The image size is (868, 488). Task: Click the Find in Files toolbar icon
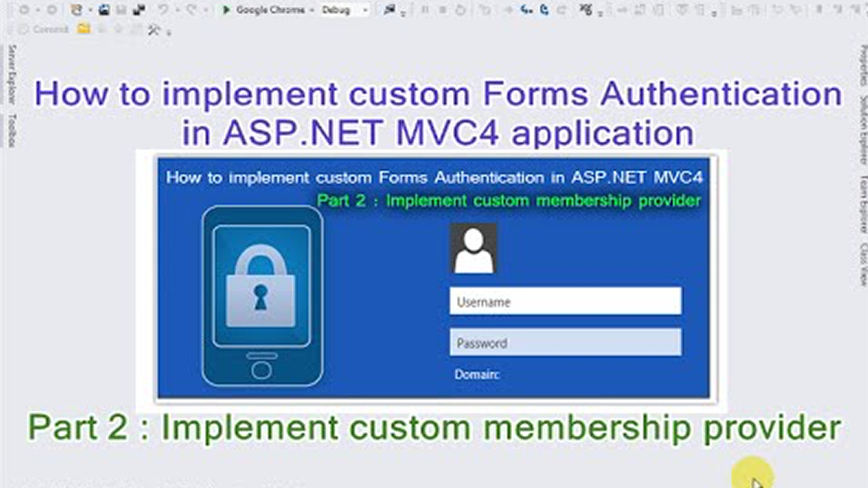pos(389,10)
